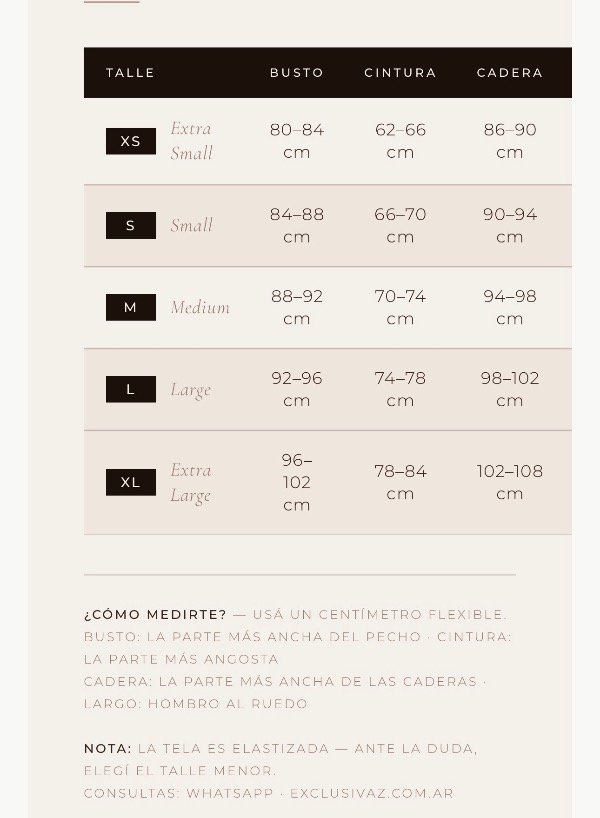Click the XS size badge

point(130,141)
